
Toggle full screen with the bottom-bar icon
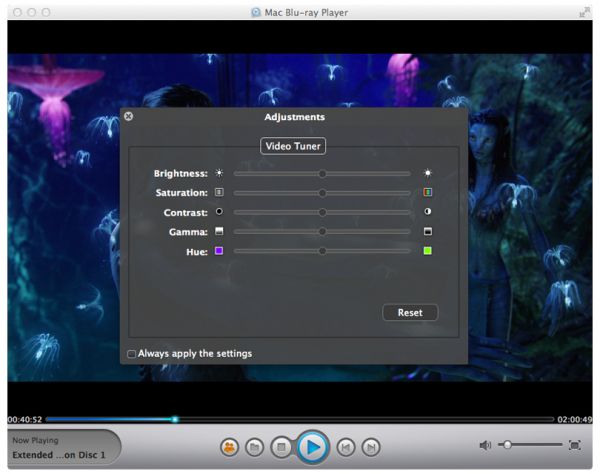tap(575, 445)
